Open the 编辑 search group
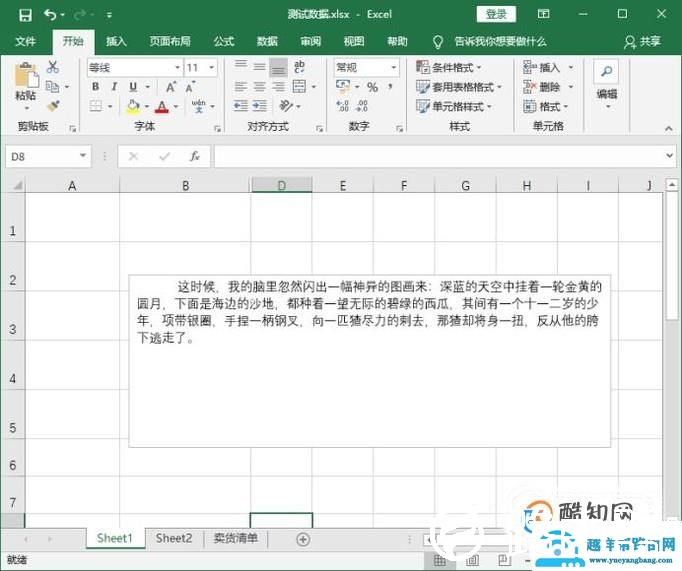Screen dimensions: 682x571 tap(607, 85)
